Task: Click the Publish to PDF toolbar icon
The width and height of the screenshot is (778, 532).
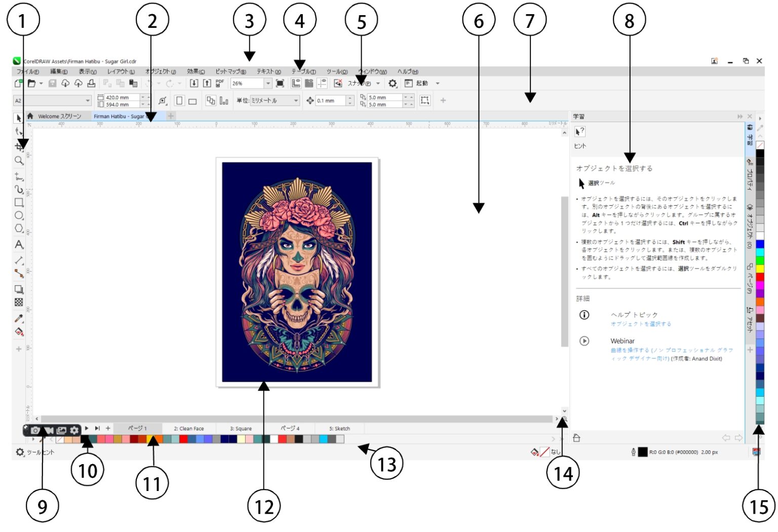Action: point(218,83)
